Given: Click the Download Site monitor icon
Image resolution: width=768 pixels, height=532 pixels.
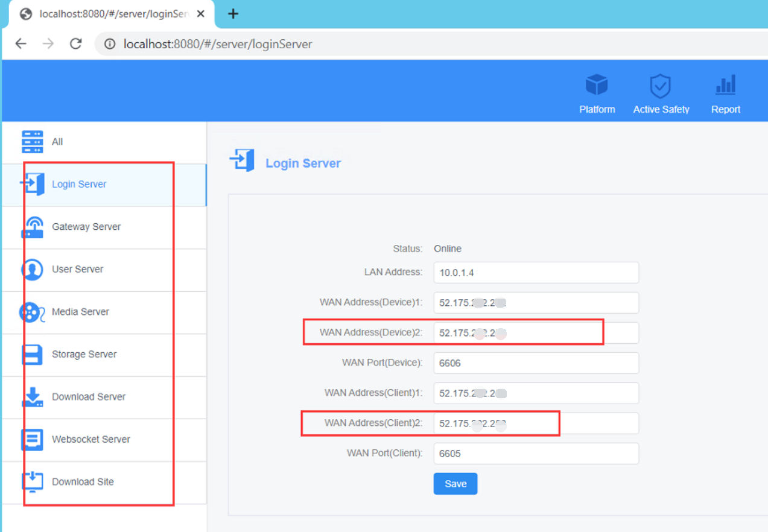Looking at the screenshot, I should coord(33,481).
